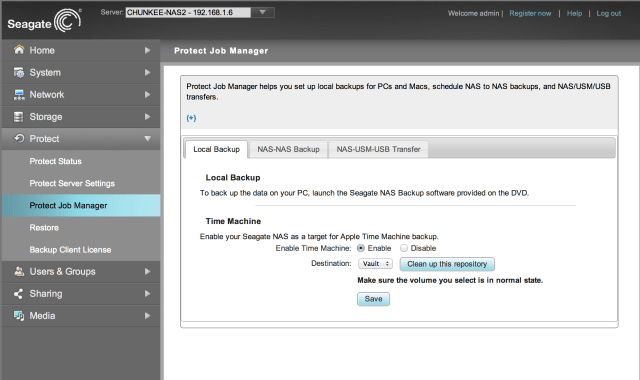Select Protect Job Manager sidebar item
The height and width of the screenshot is (380, 640).
tap(81, 205)
